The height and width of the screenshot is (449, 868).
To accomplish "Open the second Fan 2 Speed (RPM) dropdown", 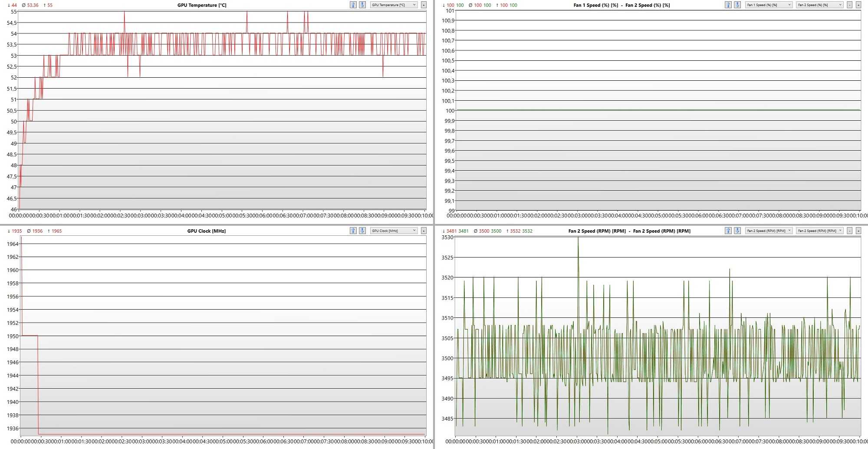I will click(819, 231).
